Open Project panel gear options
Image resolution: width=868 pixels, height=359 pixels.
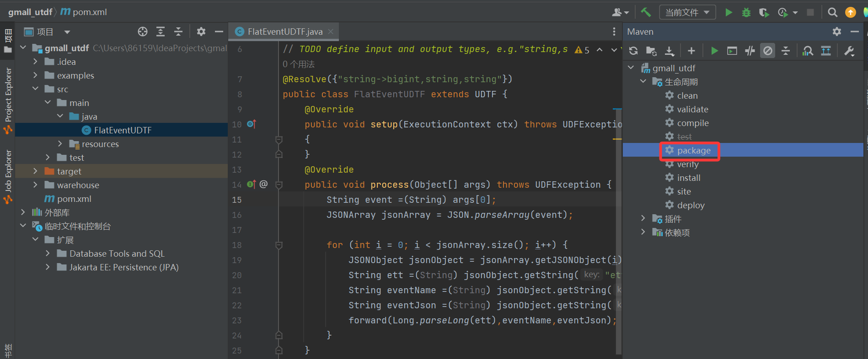(201, 32)
